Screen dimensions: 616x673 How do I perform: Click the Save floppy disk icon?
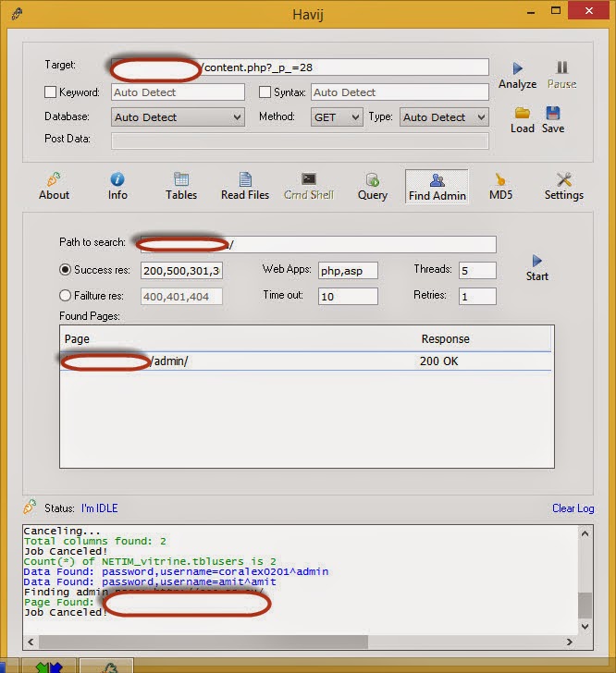point(553,113)
